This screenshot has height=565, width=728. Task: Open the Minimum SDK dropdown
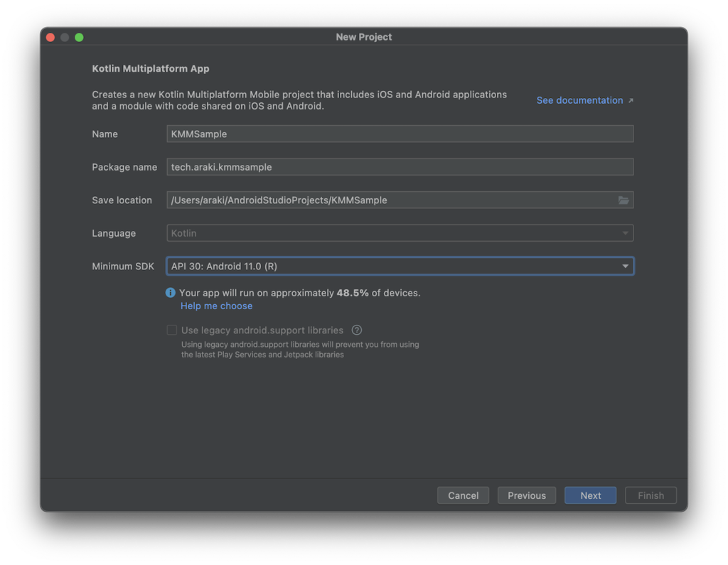(x=400, y=267)
